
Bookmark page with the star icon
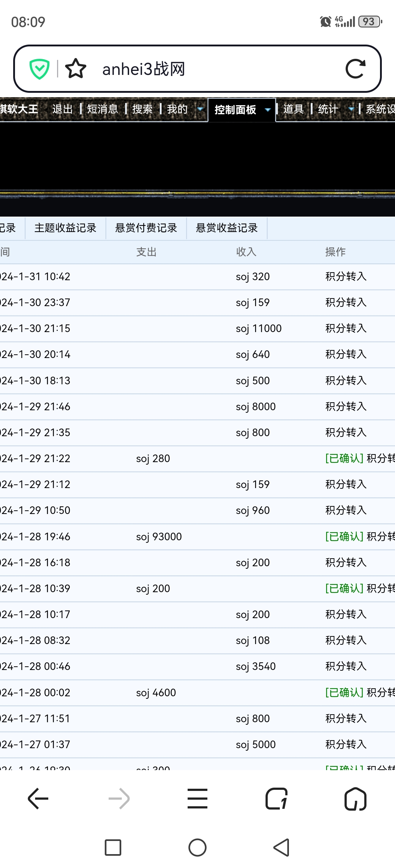76,69
